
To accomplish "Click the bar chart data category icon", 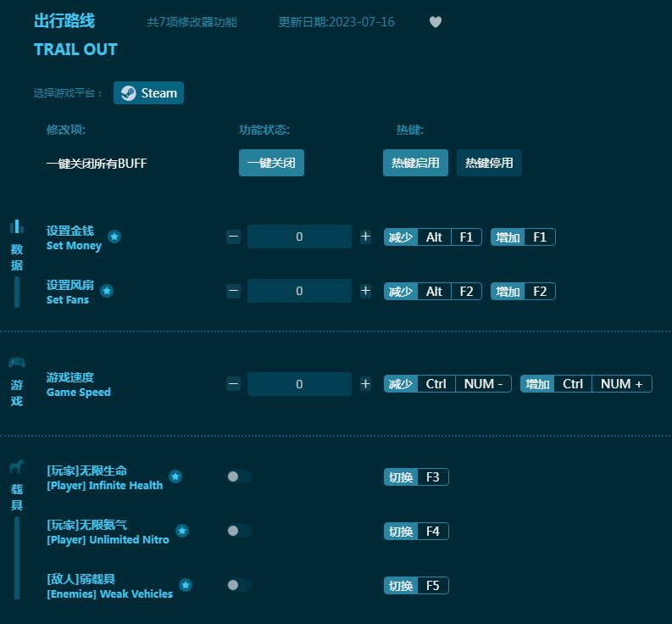I will pyautogui.click(x=17, y=226).
